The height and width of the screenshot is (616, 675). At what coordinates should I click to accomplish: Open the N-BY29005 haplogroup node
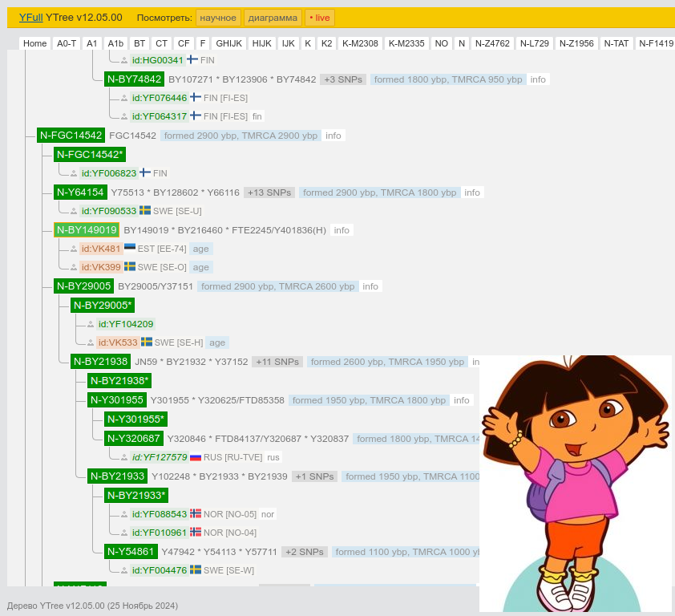pos(84,286)
